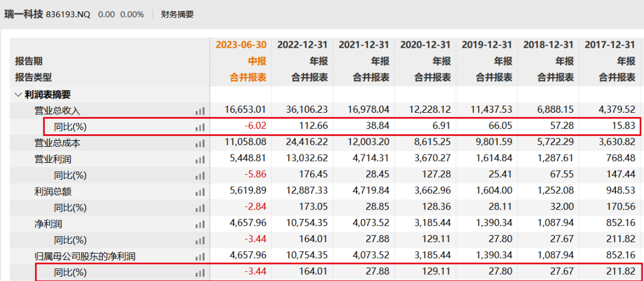Collapse the 利润表摘要 section chevron
Image resolution: width=644 pixels, height=281 pixels.
(x=18, y=95)
